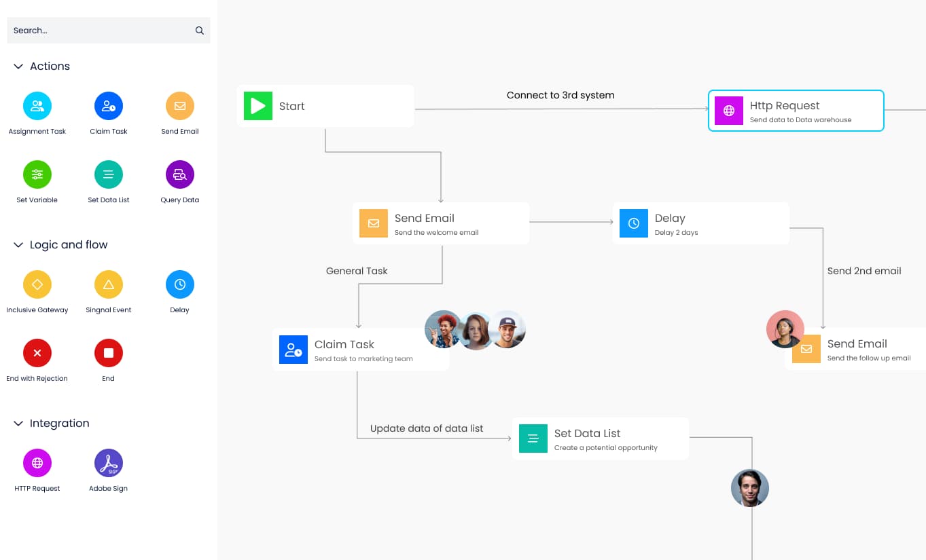
Task: Choose the Query Data action icon
Action: [180, 174]
